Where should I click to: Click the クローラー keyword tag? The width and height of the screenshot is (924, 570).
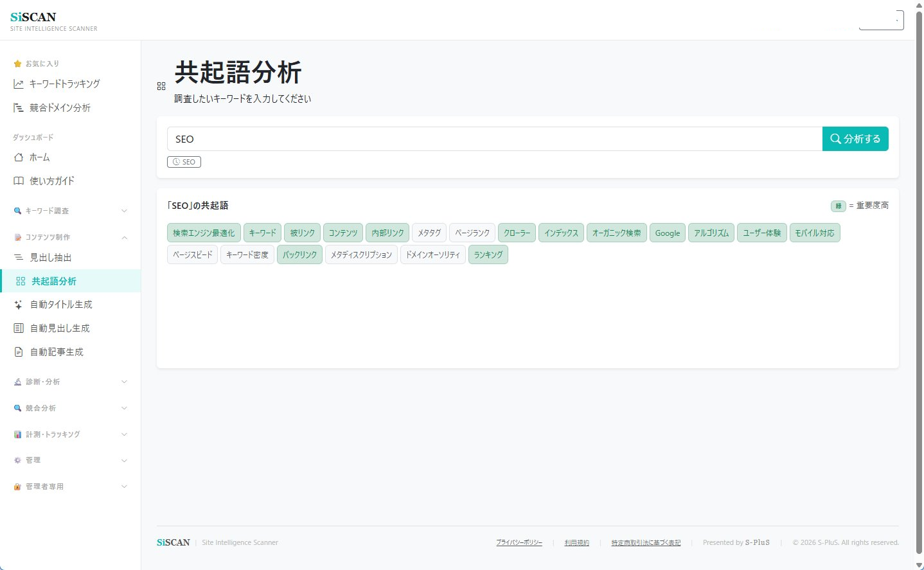click(517, 233)
